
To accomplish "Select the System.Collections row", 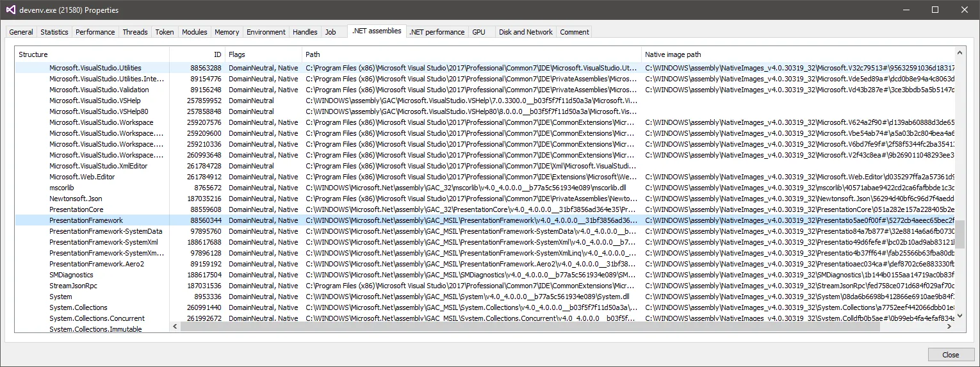I will point(485,307).
